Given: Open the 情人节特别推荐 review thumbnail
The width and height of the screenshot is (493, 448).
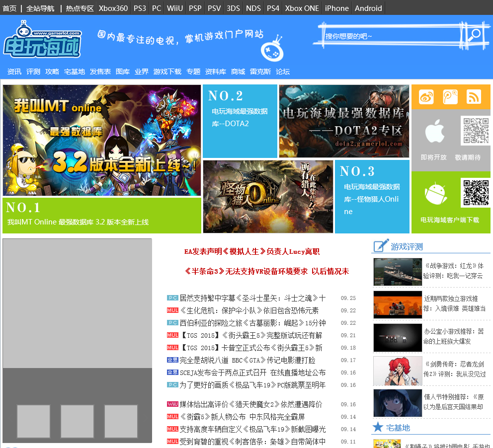Looking at the screenshot, I should pos(398,403).
